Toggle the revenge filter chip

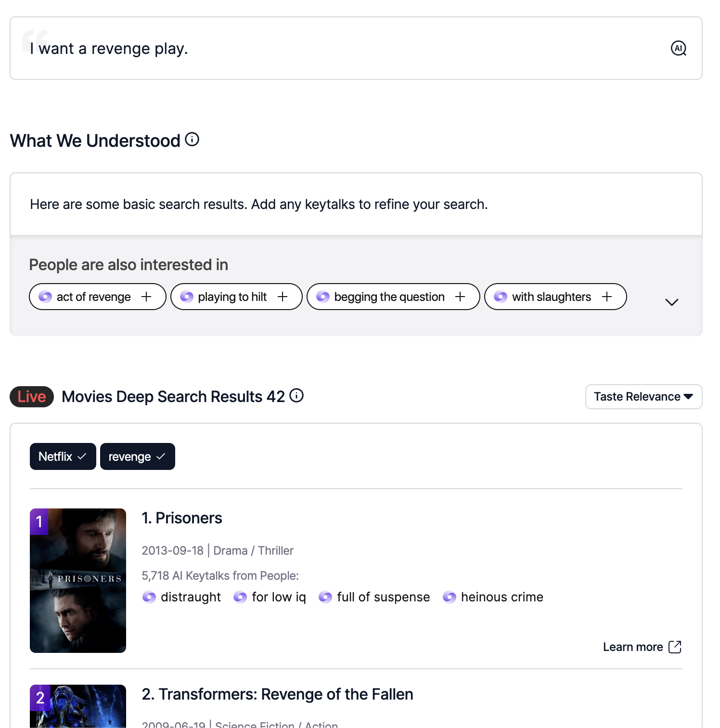[x=137, y=456]
